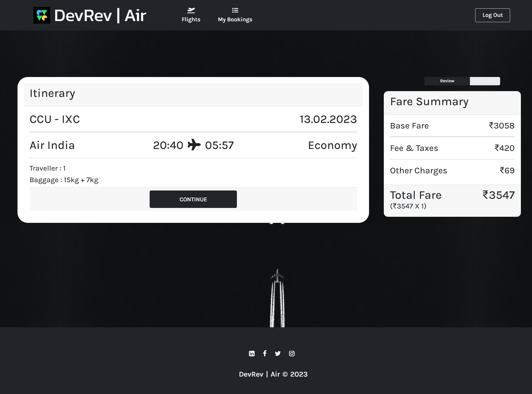Screen dimensions: 532x394
Task: Select the blank tab beside Review
Action: tap(485, 81)
